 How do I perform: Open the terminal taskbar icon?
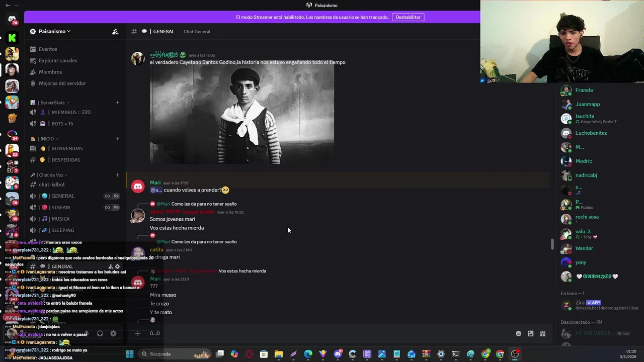click(x=456, y=354)
